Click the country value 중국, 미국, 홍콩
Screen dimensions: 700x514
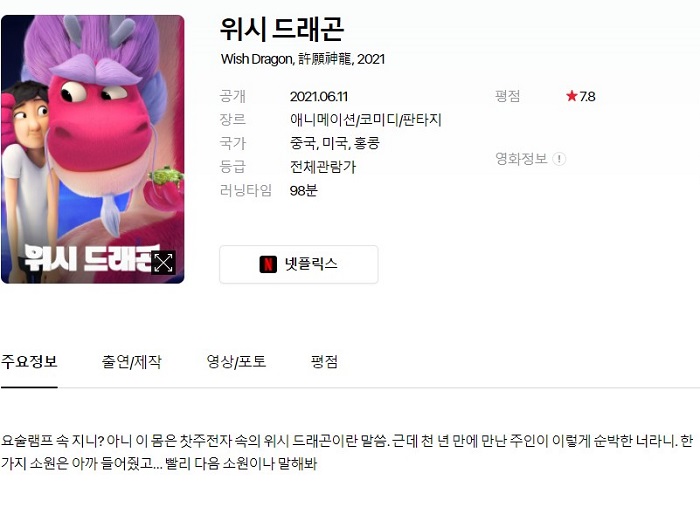tap(335, 143)
